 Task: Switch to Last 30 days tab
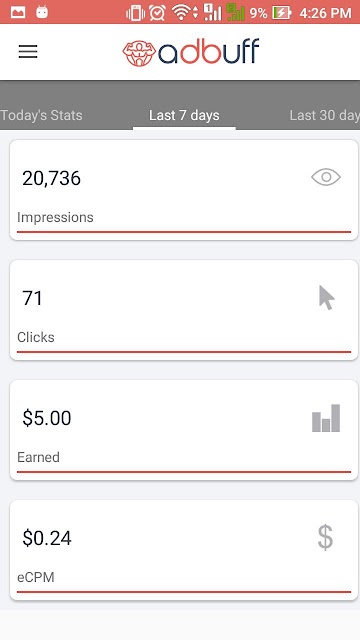pyautogui.click(x=324, y=115)
